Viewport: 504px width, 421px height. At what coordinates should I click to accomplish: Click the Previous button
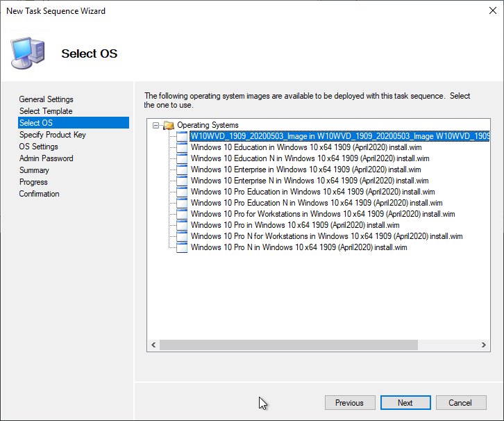(x=350, y=403)
